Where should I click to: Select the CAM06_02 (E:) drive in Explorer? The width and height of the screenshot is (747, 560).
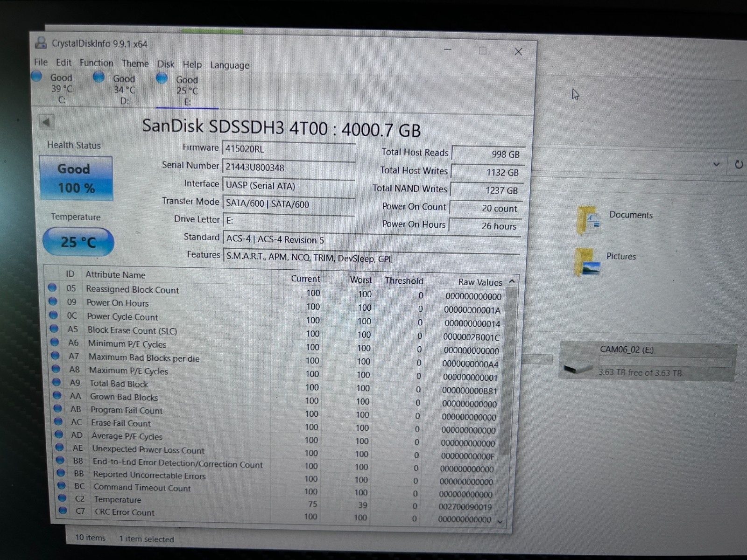click(x=648, y=362)
